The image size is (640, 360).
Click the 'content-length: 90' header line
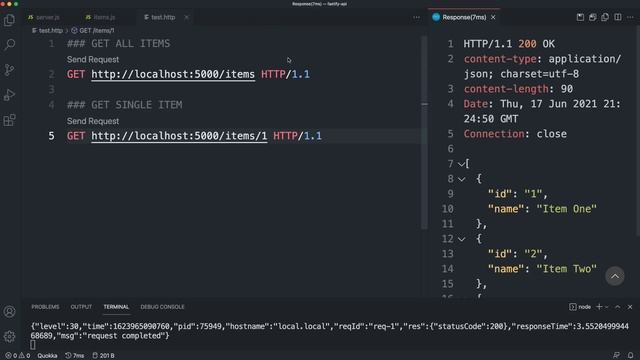tap(518, 89)
